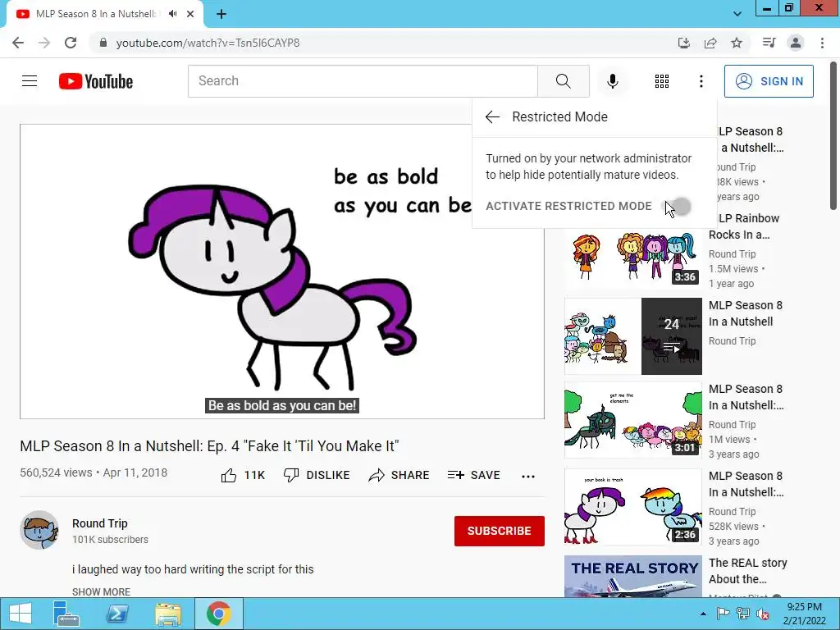Open MLP Rainbow Rocks In a... video title

coord(744,226)
